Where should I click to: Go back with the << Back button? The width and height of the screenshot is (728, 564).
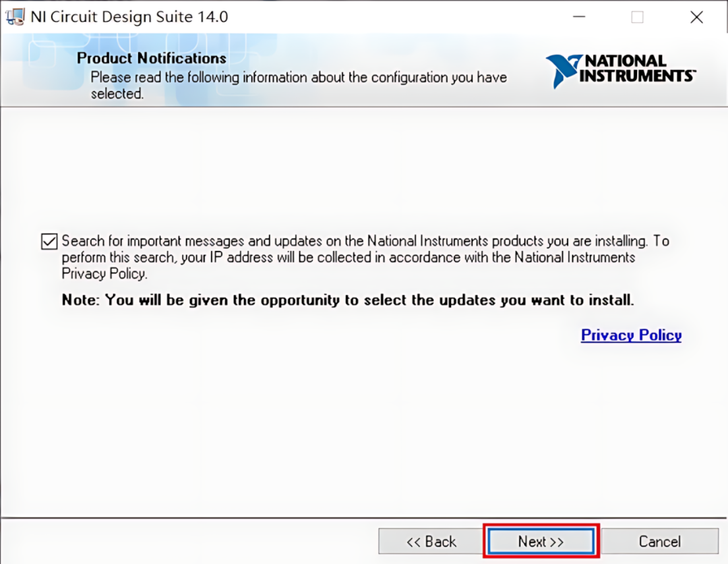click(x=431, y=541)
